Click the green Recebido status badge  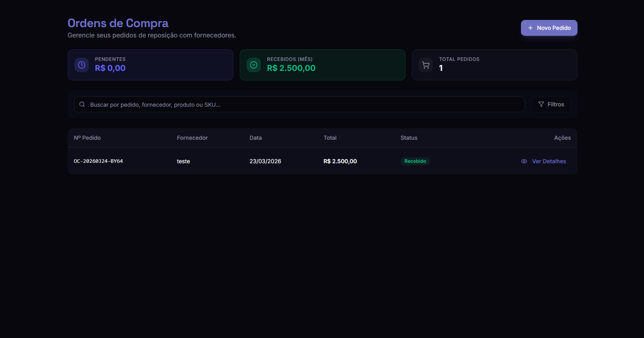(415, 161)
